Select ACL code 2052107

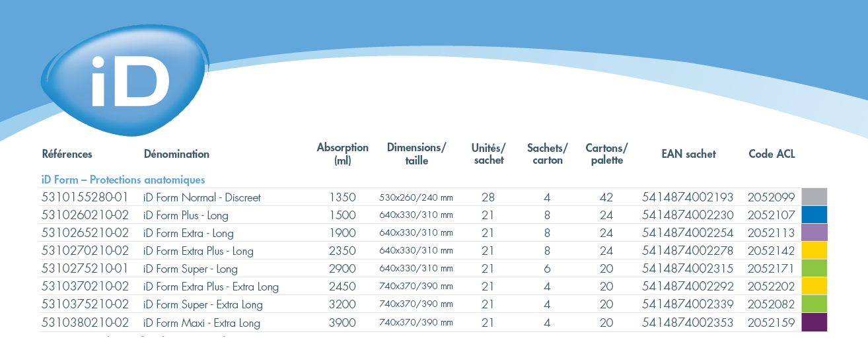coord(771,215)
